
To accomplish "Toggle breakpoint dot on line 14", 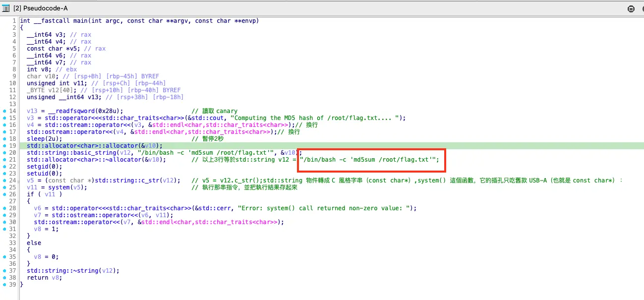I will (5, 111).
